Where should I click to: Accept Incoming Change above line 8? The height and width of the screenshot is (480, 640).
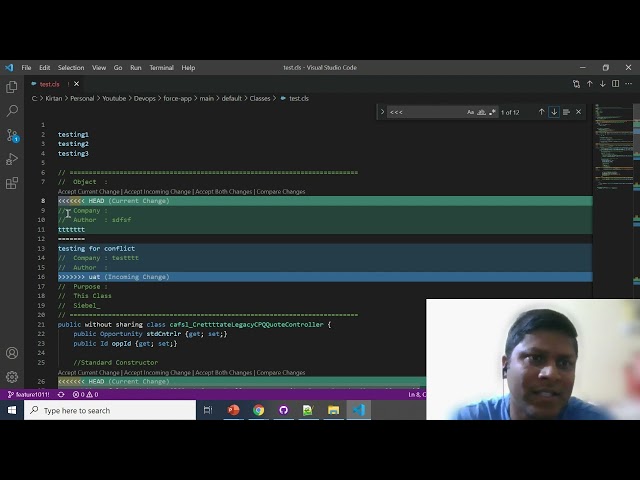point(157,191)
